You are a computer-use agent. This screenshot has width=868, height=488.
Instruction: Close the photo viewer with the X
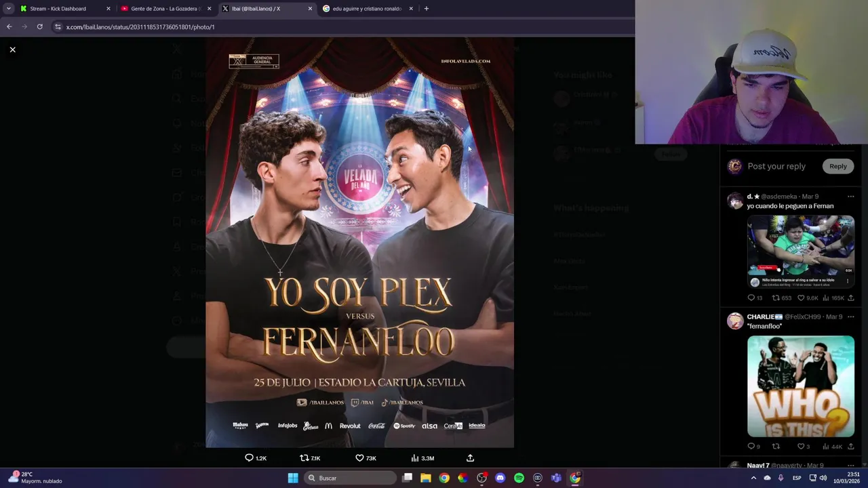[12, 49]
